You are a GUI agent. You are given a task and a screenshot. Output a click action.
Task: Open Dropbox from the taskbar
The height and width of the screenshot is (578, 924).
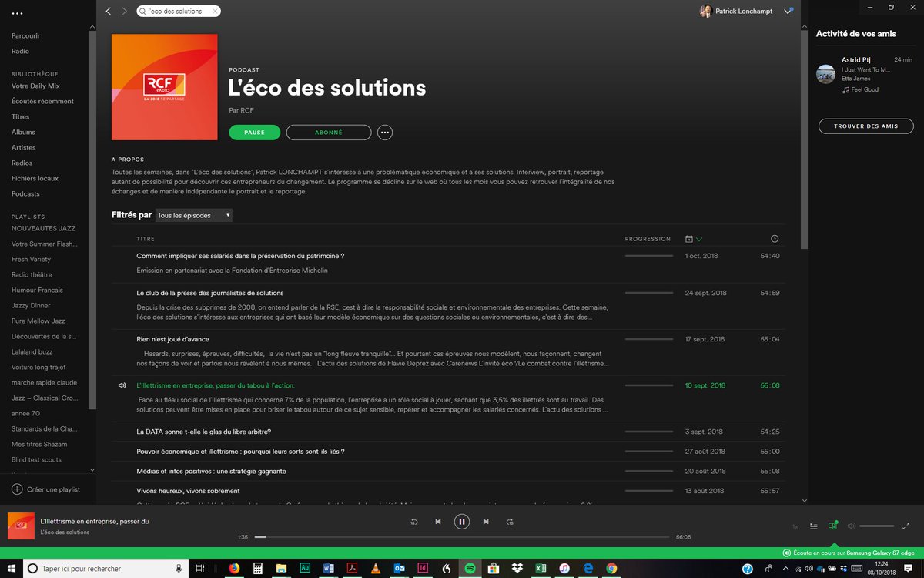pos(517,569)
